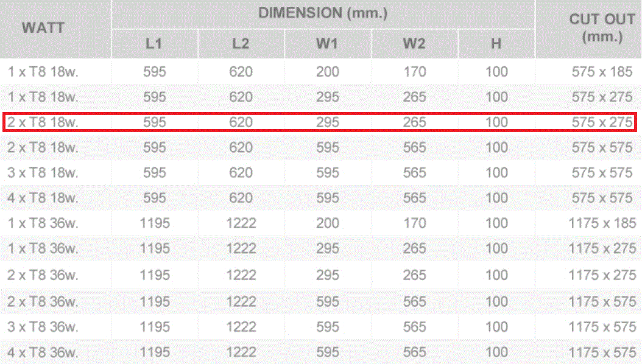
Task: Click the W2 value 565 in 3 x T8 18w. row
Action: click(414, 173)
